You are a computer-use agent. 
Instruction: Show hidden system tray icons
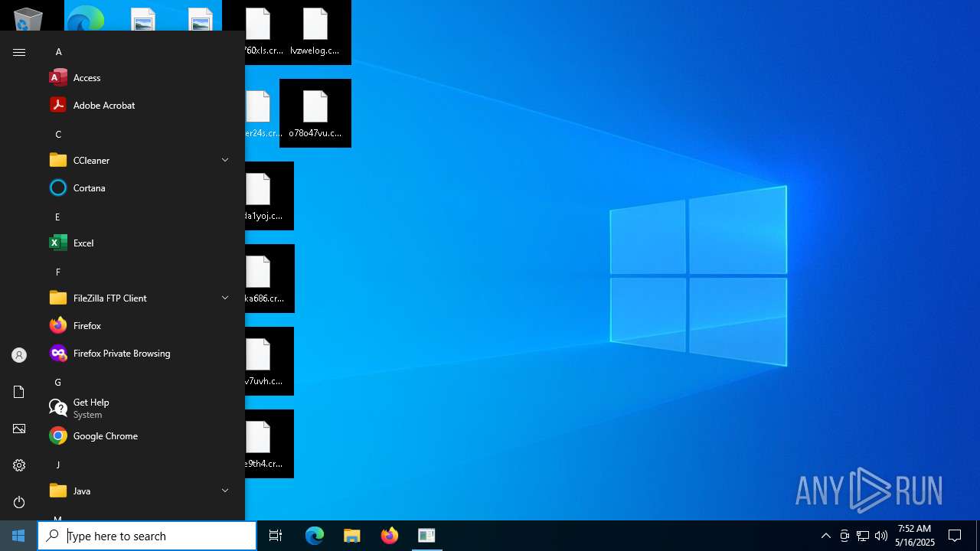click(825, 536)
